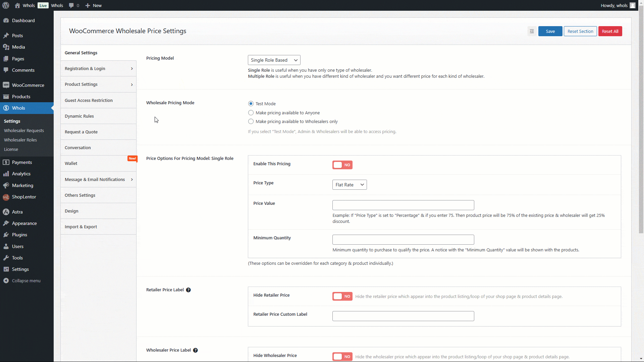Viewport: 644px width, 362px height.
Task: Click the Wholesaler Price Label help icon
Action: (196, 350)
